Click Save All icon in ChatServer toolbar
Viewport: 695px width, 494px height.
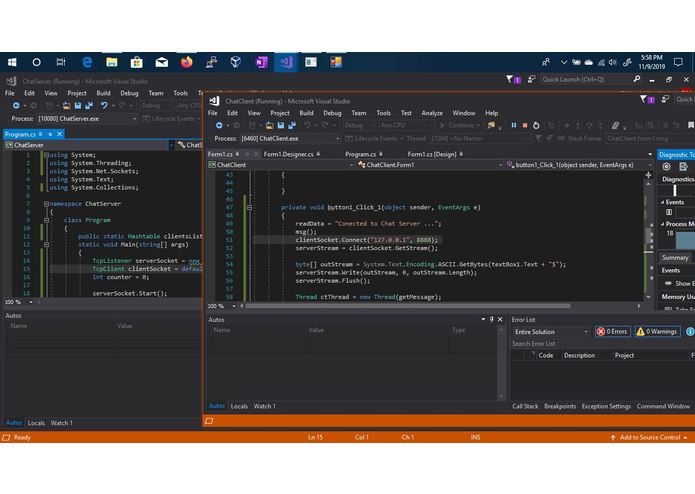click(89, 105)
